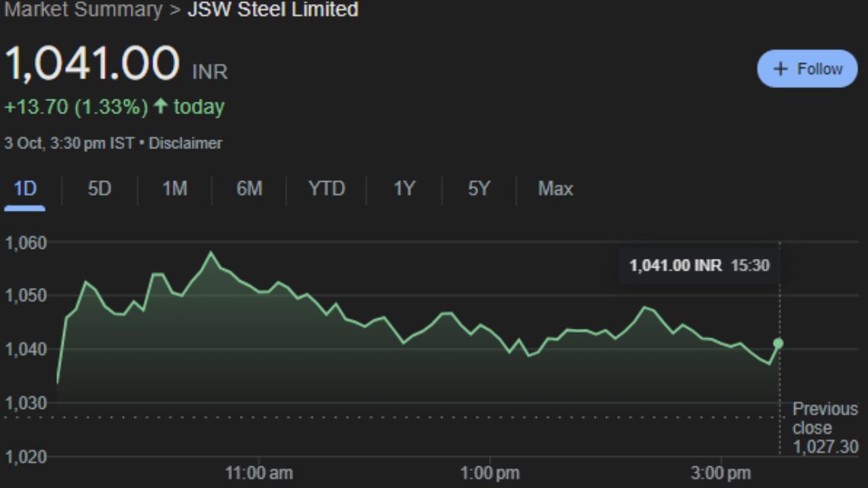Click the 1,041.00 INR 15:30 tooltip
This screenshot has height=488, width=868.
tap(699, 266)
